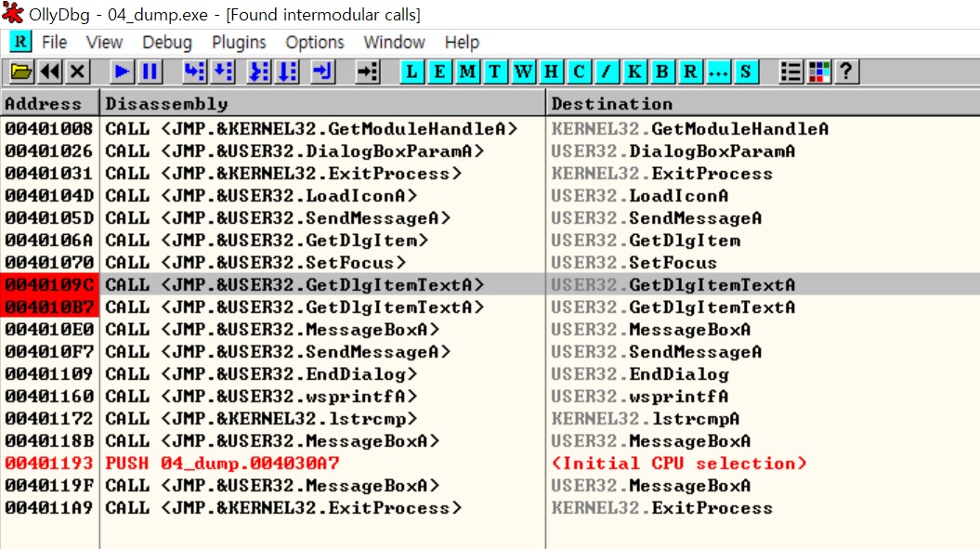Select the CALL lstrcmp row at 00401172
The width and height of the screenshot is (980, 549).
490,419
